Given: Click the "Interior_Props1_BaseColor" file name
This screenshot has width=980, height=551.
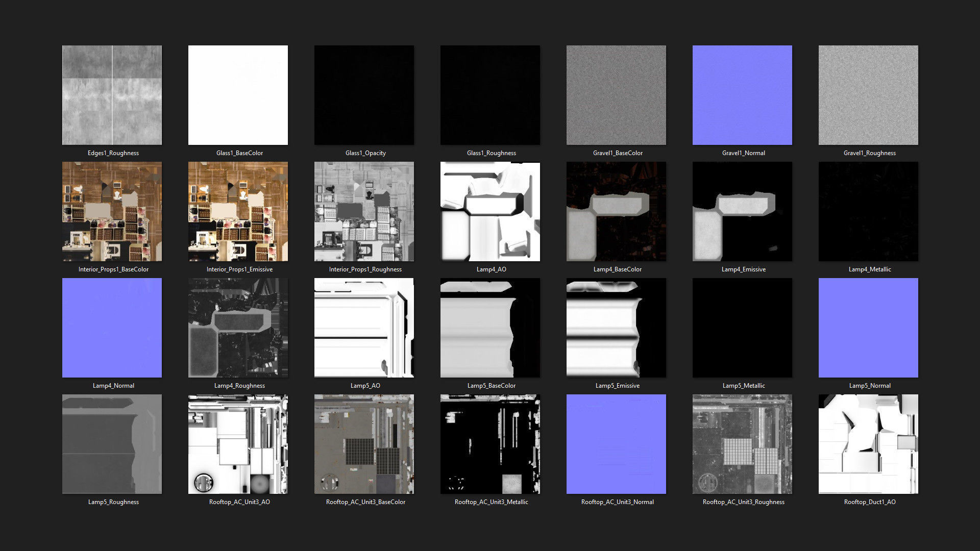Looking at the screenshot, I should tap(113, 269).
